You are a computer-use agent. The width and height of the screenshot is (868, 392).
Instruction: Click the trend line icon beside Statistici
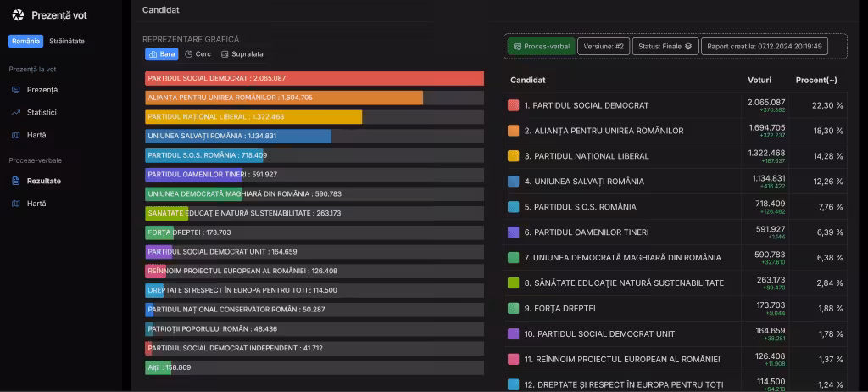tap(16, 112)
